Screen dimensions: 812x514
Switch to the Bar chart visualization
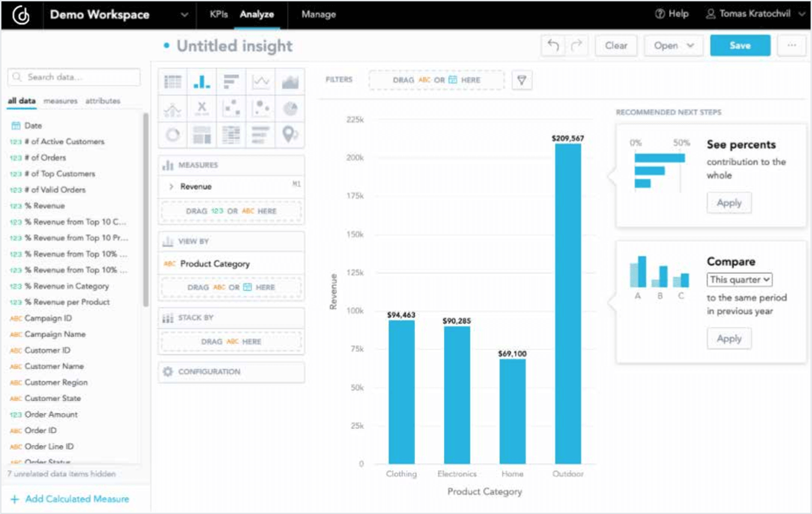232,80
